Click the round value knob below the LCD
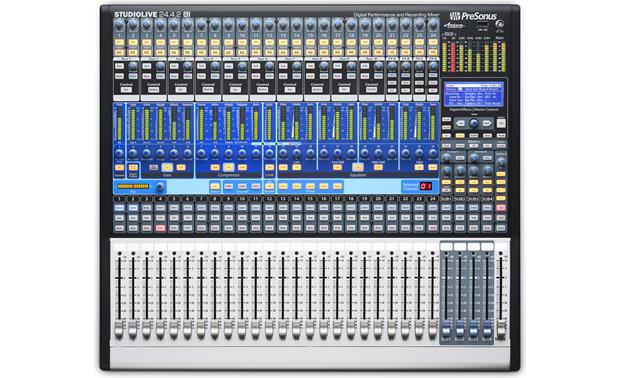The width and height of the screenshot is (620, 378). [474, 123]
